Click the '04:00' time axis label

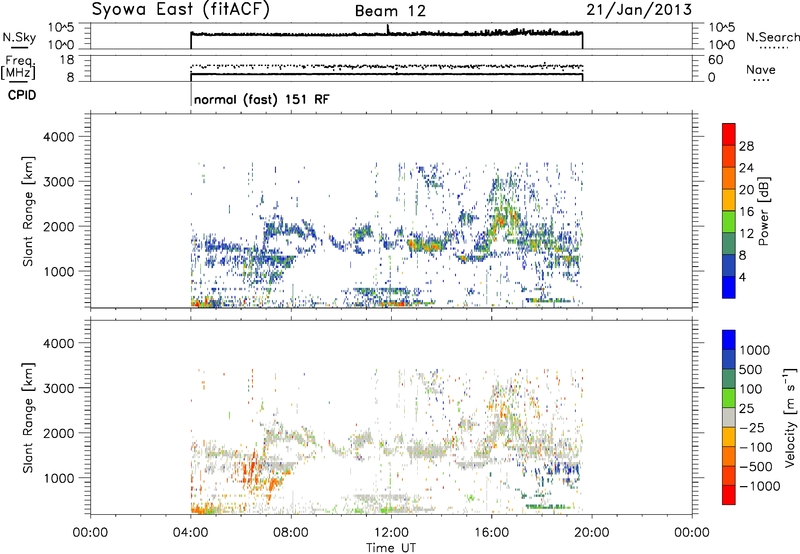[191, 533]
